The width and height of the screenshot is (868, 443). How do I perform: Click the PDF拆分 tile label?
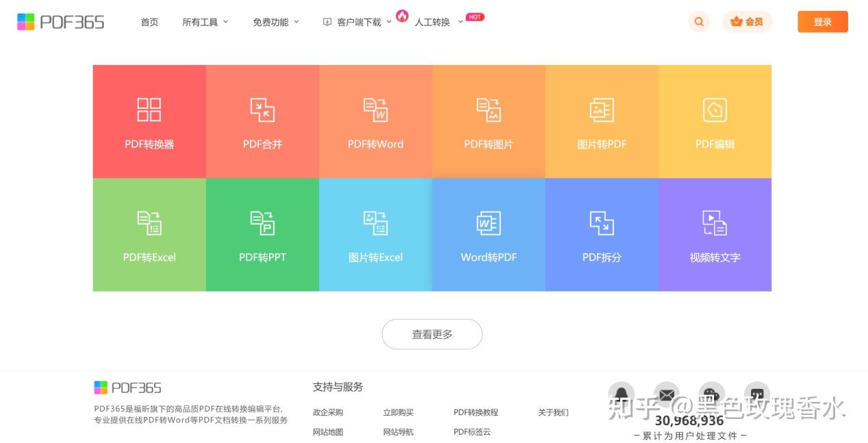(x=602, y=257)
